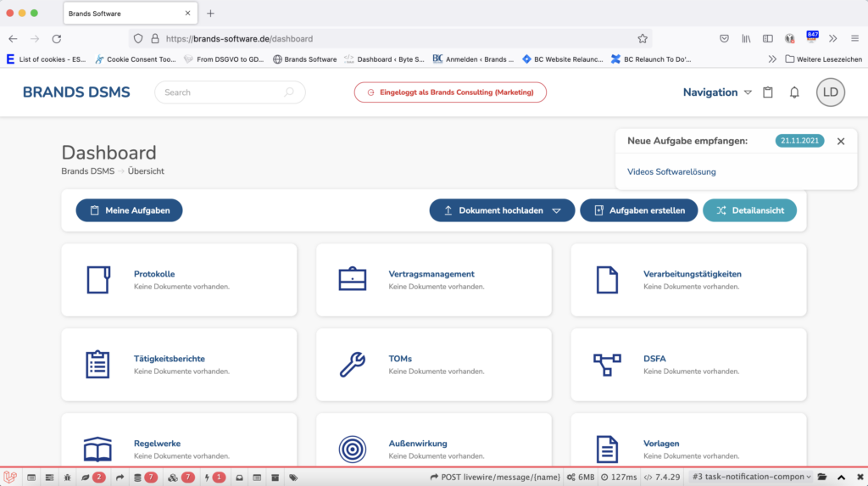
Task: Open the Videos Softwarelösung task link
Action: tap(671, 171)
